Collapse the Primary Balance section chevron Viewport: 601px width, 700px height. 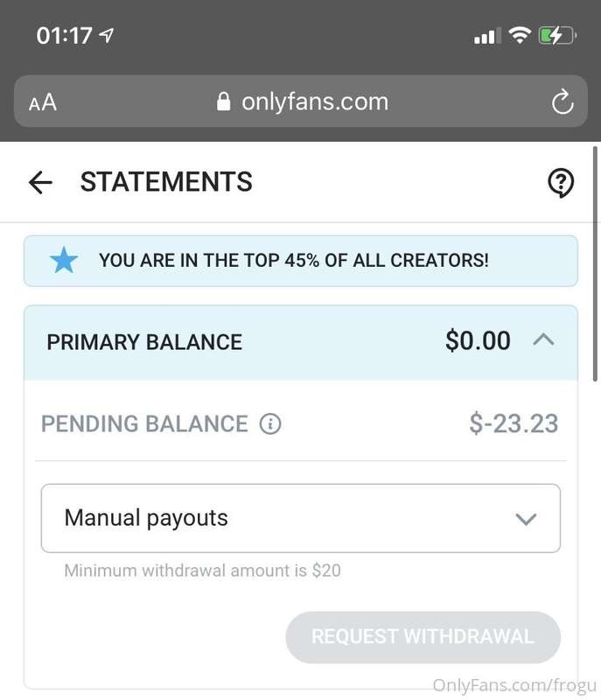point(543,339)
